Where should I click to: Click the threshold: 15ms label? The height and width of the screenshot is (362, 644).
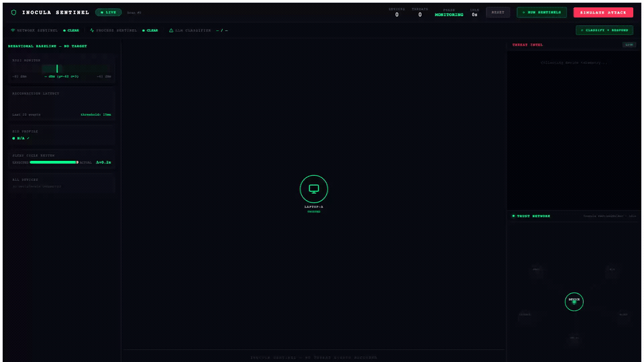click(96, 115)
